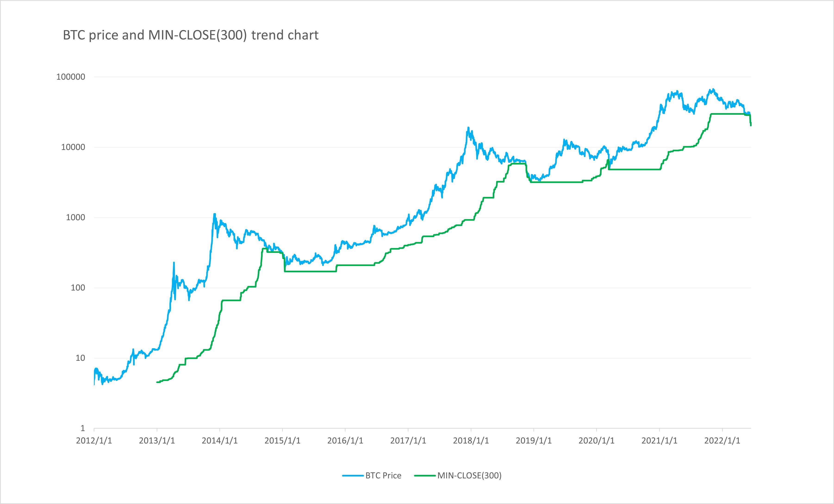834x504 pixels.
Task: Select the MIN-CLOSE(300) legend label
Action: (x=469, y=476)
